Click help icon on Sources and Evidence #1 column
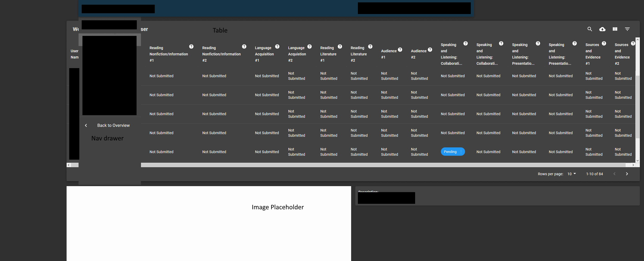 click(x=604, y=43)
